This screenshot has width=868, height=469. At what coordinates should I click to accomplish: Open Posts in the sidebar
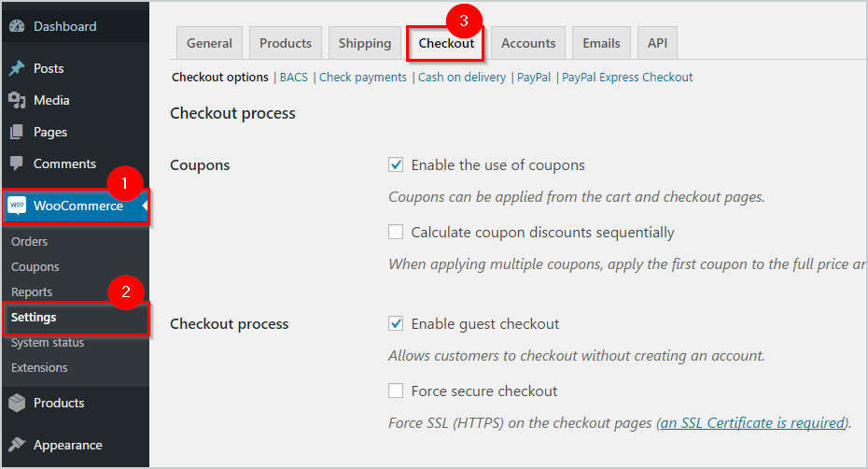(76, 68)
